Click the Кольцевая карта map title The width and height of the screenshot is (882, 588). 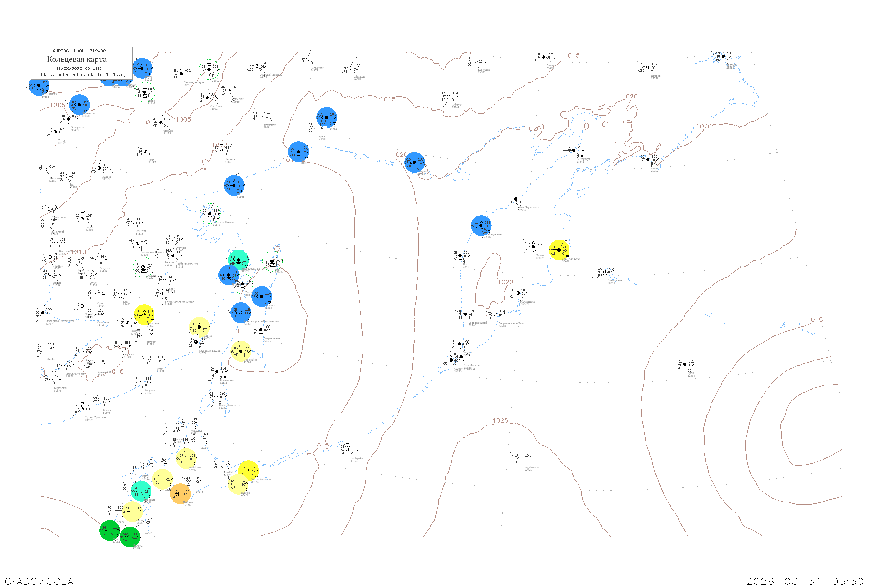[77, 59]
